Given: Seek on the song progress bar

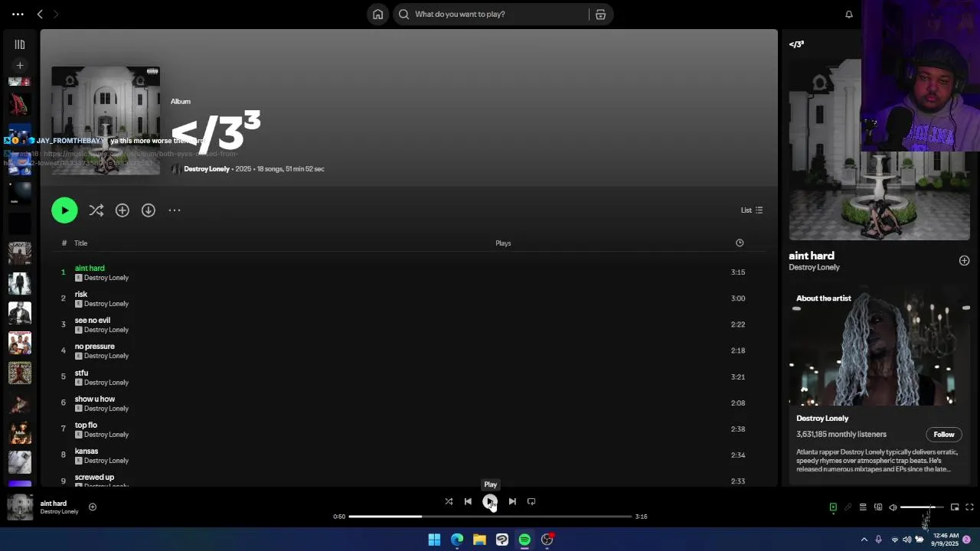Looking at the screenshot, I should [490, 517].
